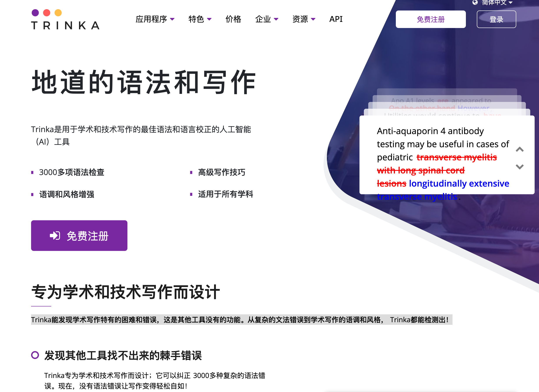Click the 3000多项语法检查 bullet text
The image size is (539, 392).
72,172
